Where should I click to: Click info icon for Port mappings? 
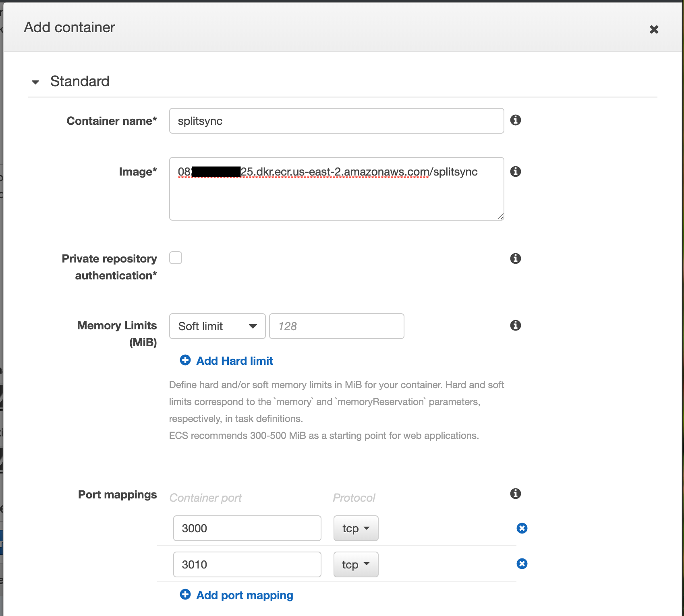(x=515, y=494)
